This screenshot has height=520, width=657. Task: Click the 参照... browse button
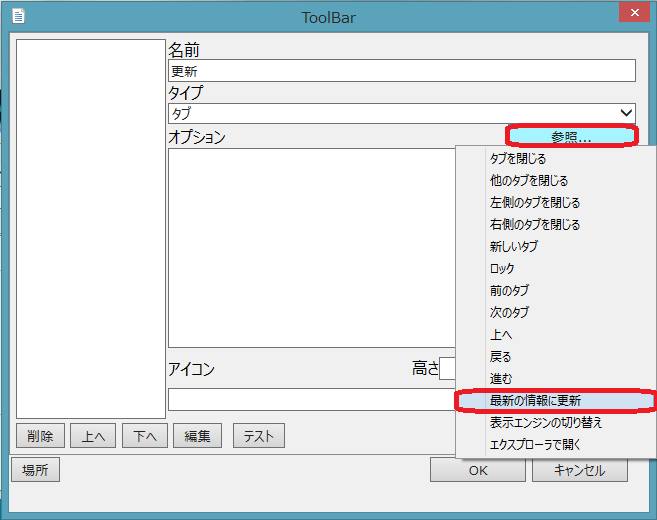(x=571, y=137)
